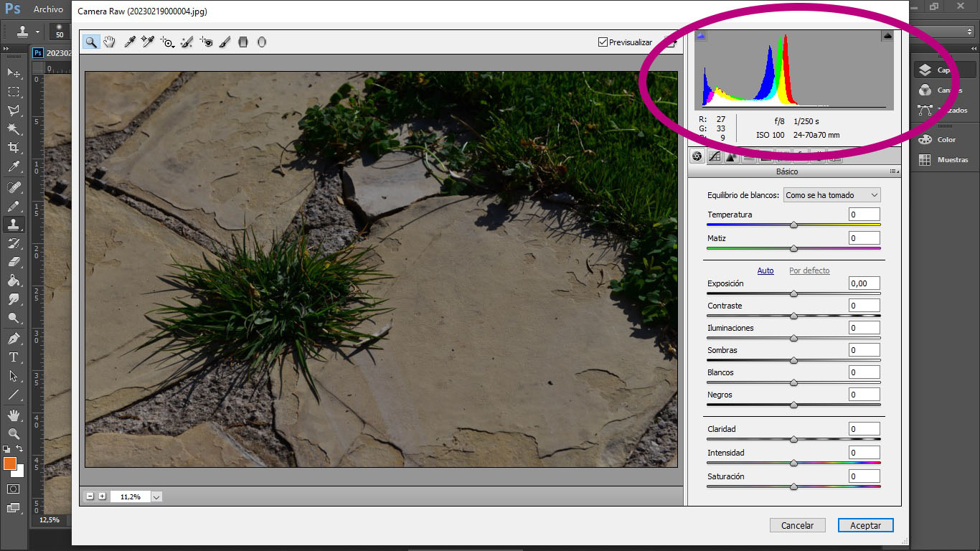This screenshot has width=980, height=551.
Task: Open the Muestras swatches panel
Action: (946, 159)
